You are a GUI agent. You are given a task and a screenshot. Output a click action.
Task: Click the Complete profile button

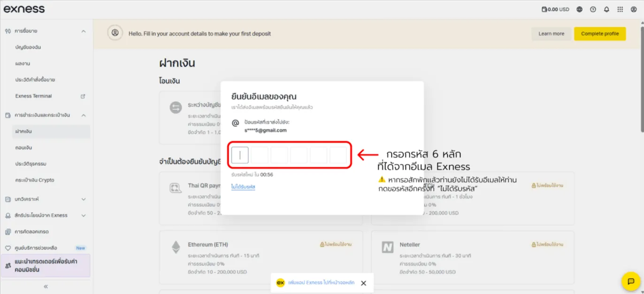[x=600, y=34]
